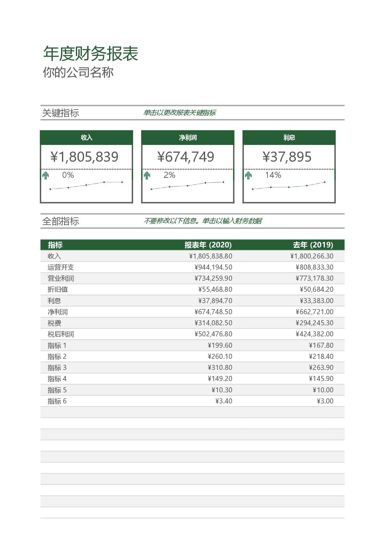Select the 去年 (2019) column header
Image resolution: width=392 pixels, height=555 pixels.
[x=313, y=245]
